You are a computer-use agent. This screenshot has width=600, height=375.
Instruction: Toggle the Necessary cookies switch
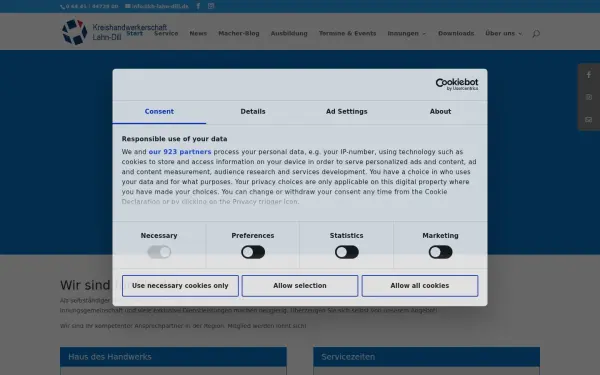pyautogui.click(x=159, y=252)
